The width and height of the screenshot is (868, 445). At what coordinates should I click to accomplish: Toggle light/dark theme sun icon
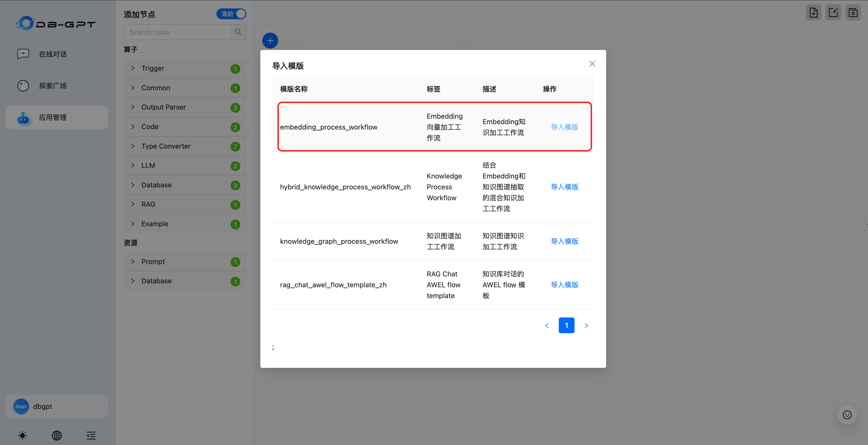coord(22,435)
